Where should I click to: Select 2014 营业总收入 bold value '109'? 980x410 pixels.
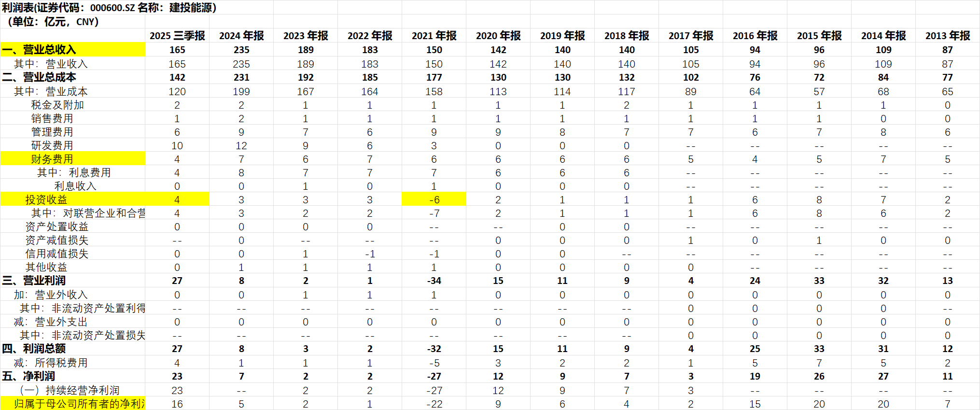tap(883, 50)
